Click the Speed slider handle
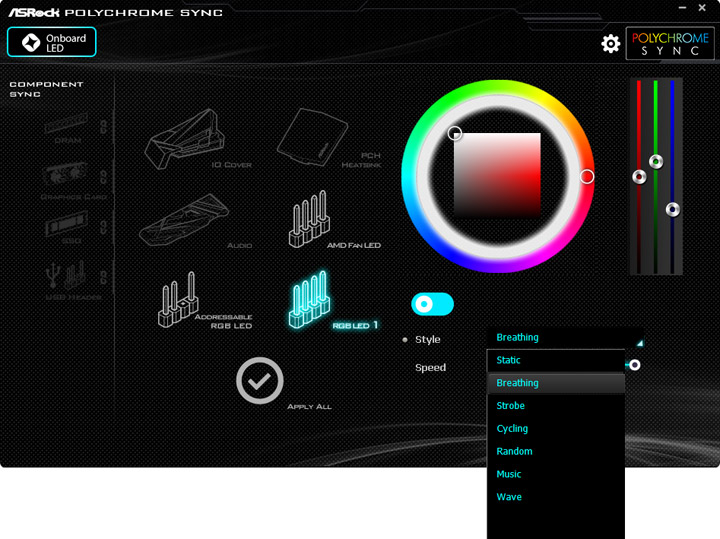720x539 pixels. [x=635, y=365]
